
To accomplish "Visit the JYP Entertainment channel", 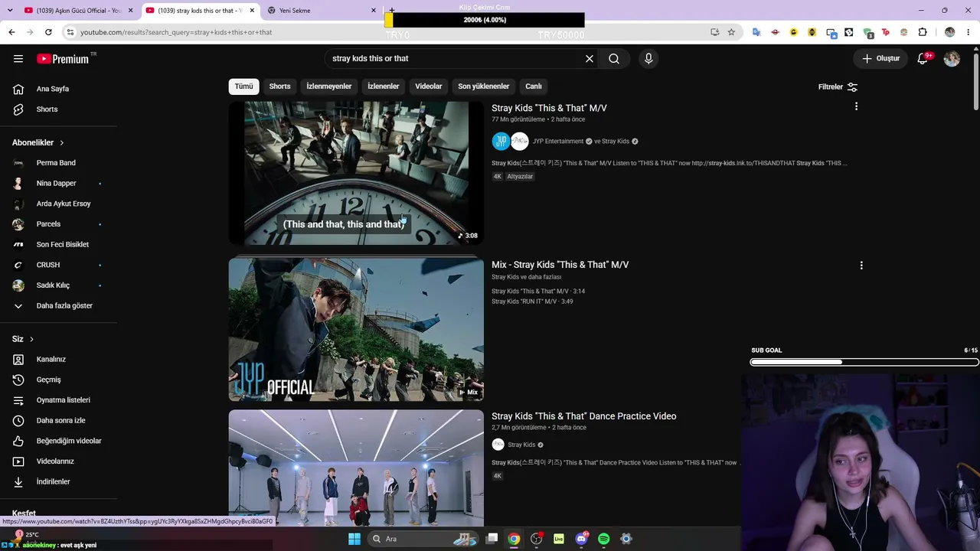I will coord(558,142).
